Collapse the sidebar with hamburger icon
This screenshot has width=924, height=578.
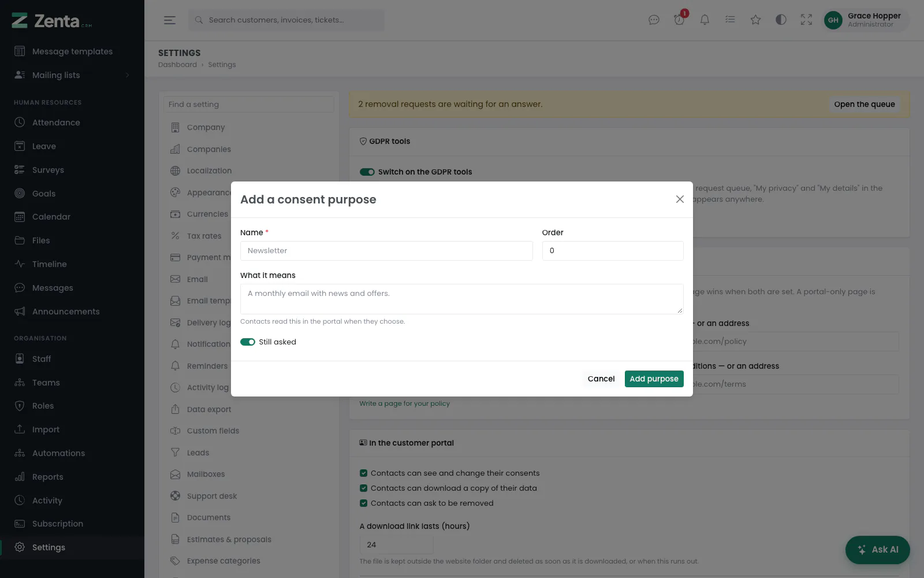click(169, 20)
